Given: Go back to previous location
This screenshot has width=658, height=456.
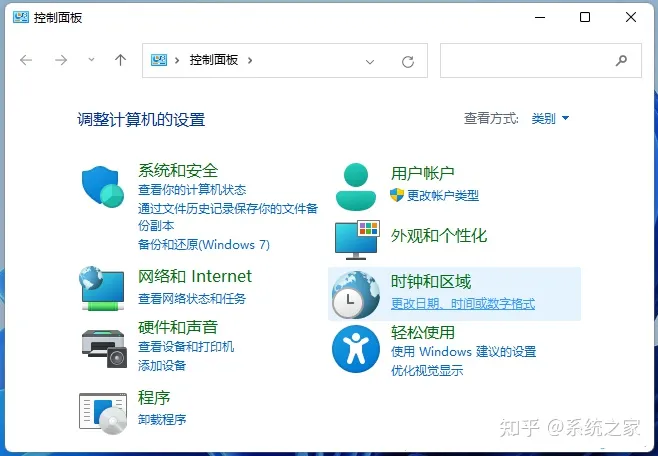Looking at the screenshot, I should tap(26, 60).
